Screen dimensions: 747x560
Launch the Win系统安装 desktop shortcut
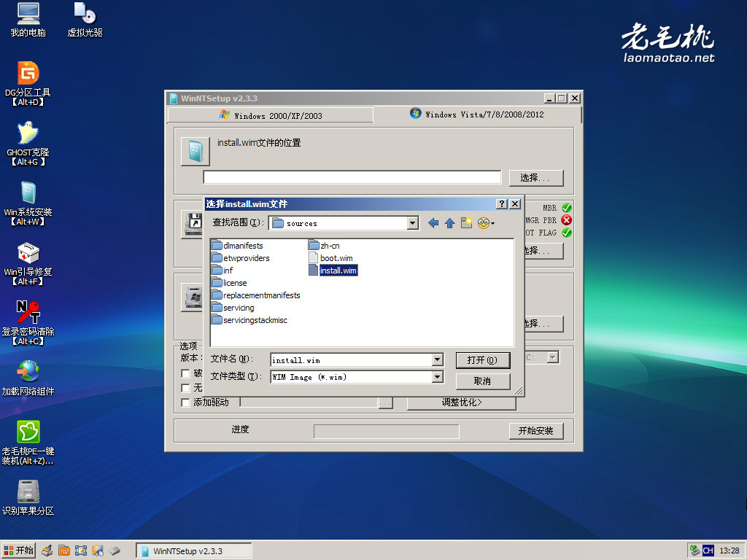28,203
